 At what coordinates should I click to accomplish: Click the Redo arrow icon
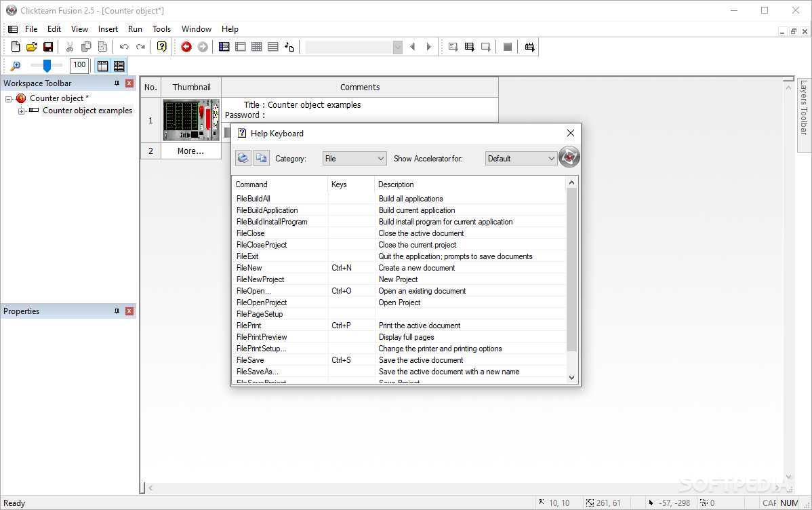140,47
